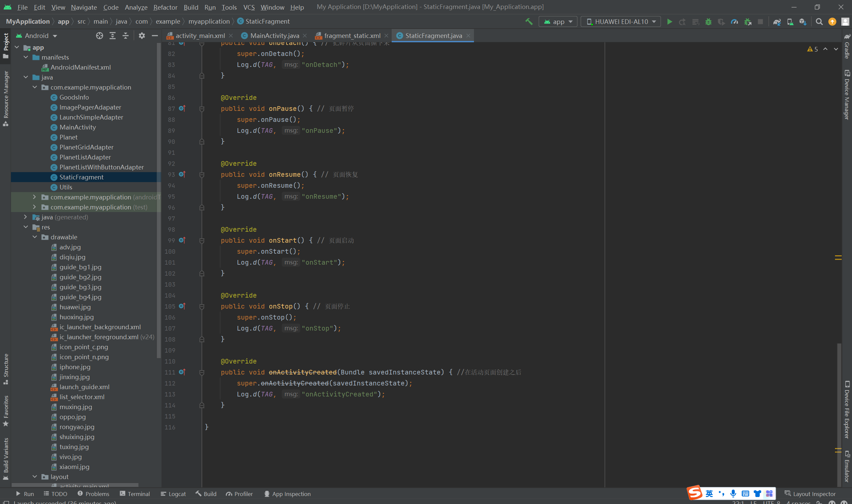This screenshot has width=852, height=504.
Task: Fold the onResume method block
Action: pyautogui.click(x=202, y=174)
